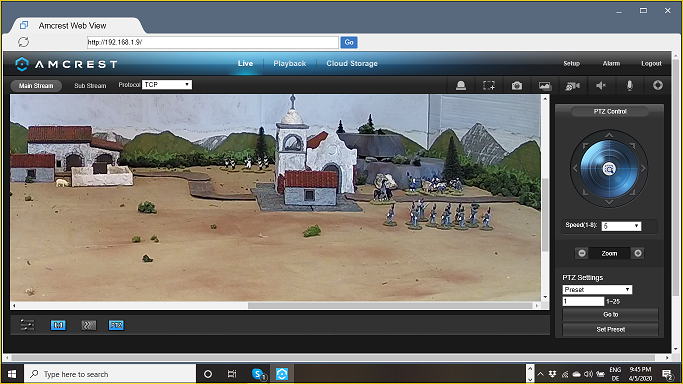The height and width of the screenshot is (384, 683).
Task: Tilt the camera down with the PTZ down arrow
Action: click(x=609, y=202)
